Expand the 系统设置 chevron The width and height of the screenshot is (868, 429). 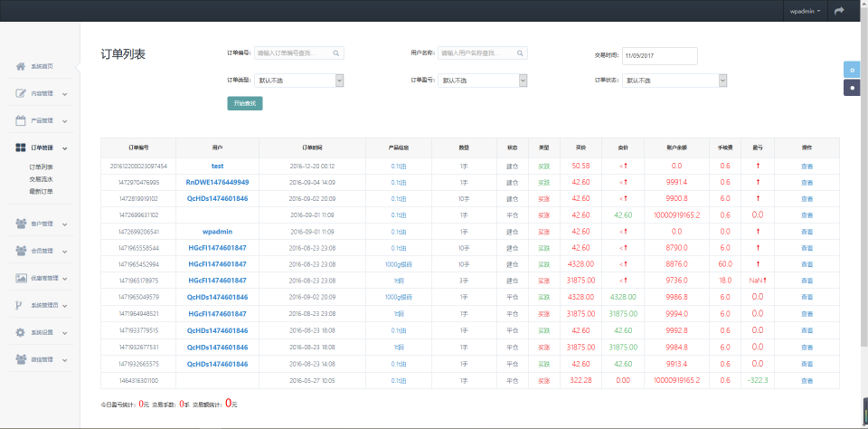65,333
